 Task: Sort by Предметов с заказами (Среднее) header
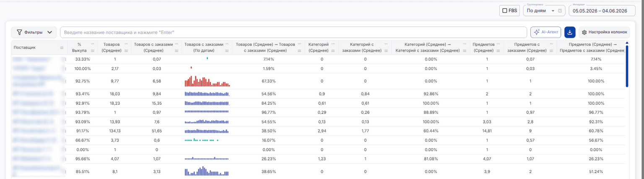(526, 47)
